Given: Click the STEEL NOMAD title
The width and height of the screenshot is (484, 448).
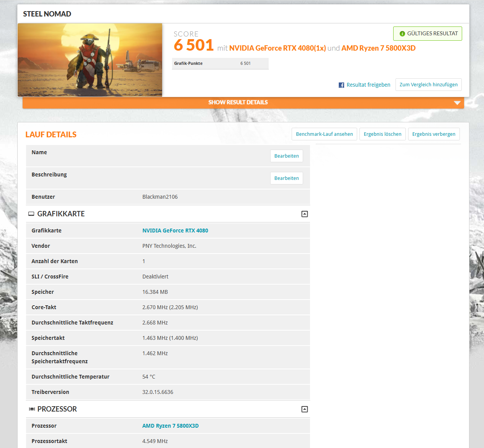Looking at the screenshot, I should (x=47, y=14).
